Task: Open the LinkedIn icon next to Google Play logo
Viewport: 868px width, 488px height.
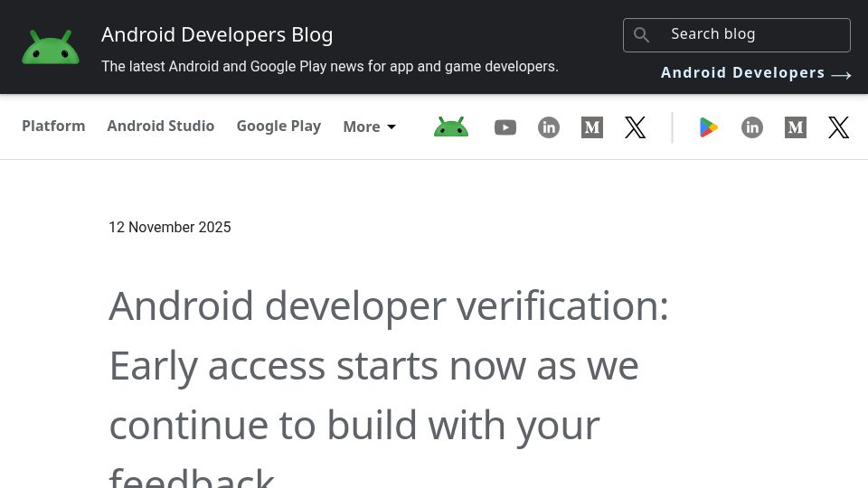Action: [751, 127]
